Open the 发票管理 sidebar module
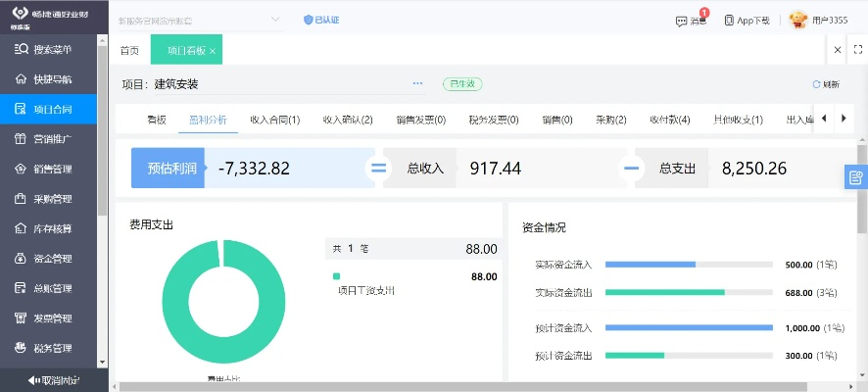Screen dimensions: 868x392 [49, 318]
